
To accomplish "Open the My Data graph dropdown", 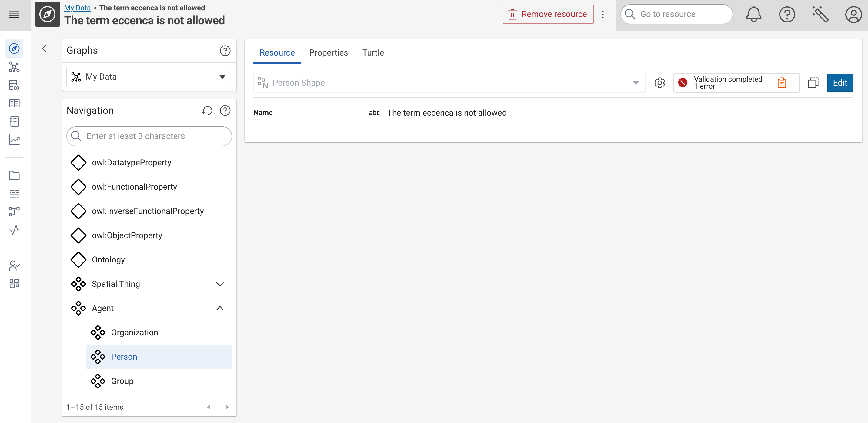I will [149, 76].
